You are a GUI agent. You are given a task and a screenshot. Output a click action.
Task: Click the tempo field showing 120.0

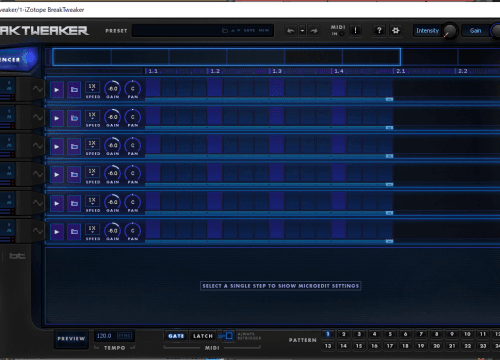pos(105,336)
